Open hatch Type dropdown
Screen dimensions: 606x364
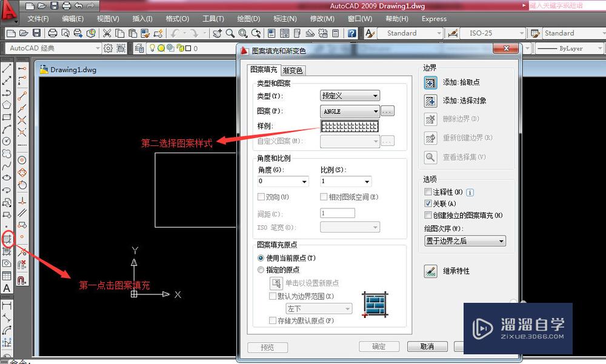tap(350, 96)
